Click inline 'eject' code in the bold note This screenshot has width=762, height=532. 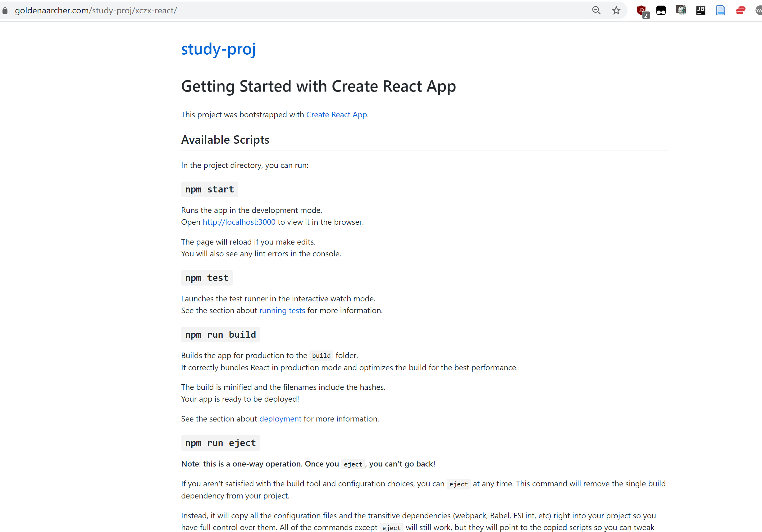pos(353,464)
